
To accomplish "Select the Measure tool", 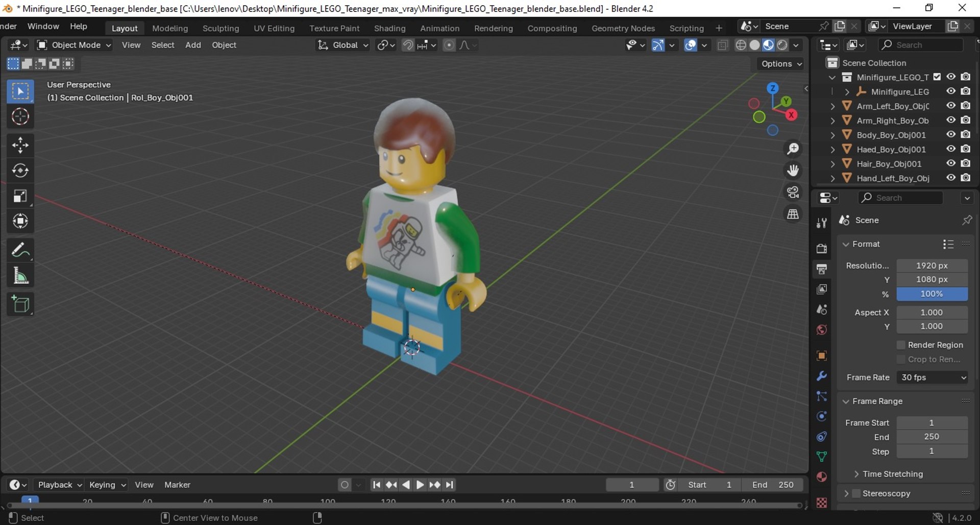I will pyautogui.click(x=20, y=276).
